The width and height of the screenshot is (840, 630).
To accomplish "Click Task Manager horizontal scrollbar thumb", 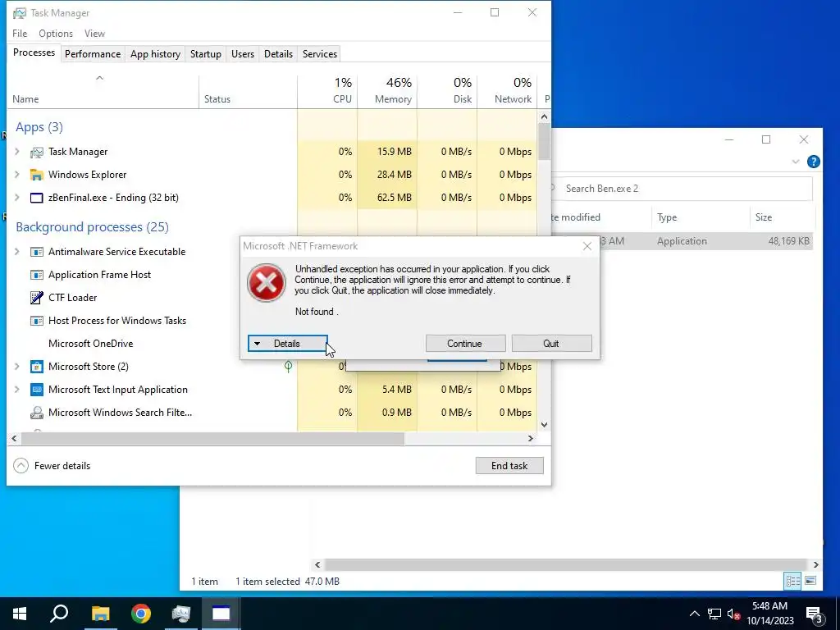I will tap(212, 438).
